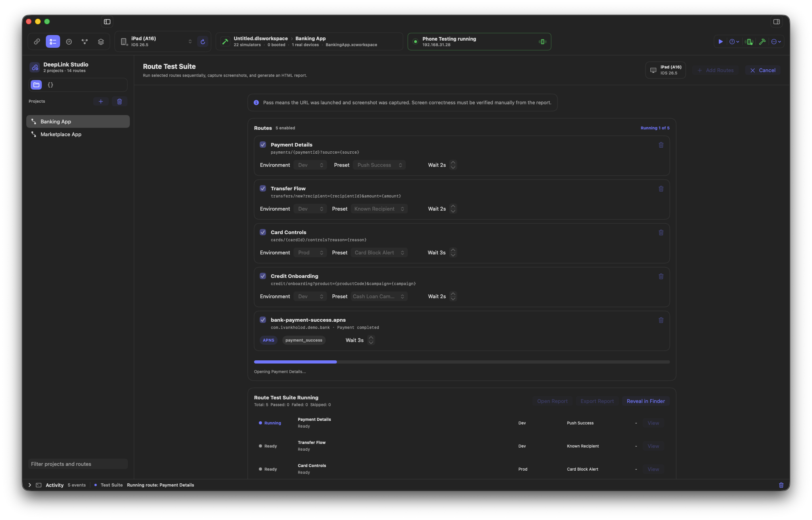Adjust Credit Onboarding wait stepper
The width and height of the screenshot is (812, 520).
click(x=453, y=296)
